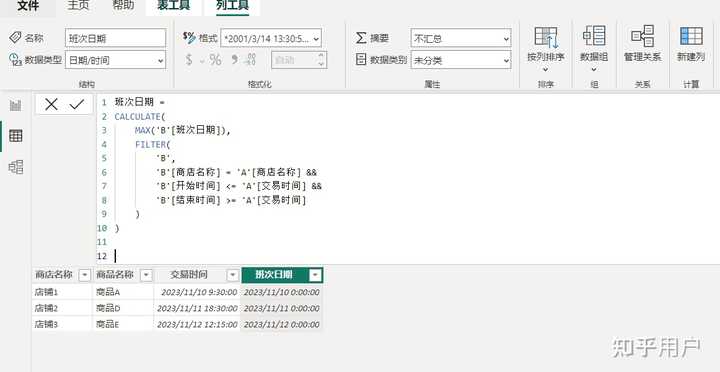Screen dimensions: 720x372
Task: Click cell 2023/11/12 0:00:00
Action: click(x=281, y=324)
